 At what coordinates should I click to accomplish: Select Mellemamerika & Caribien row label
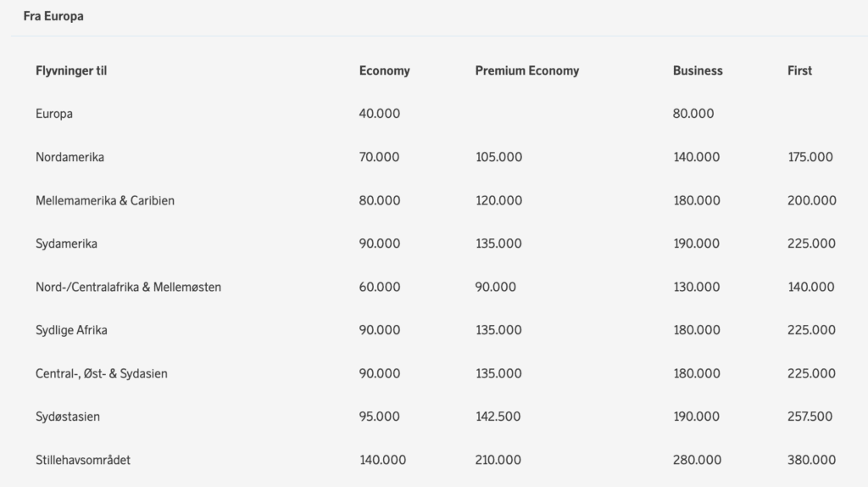pos(105,200)
